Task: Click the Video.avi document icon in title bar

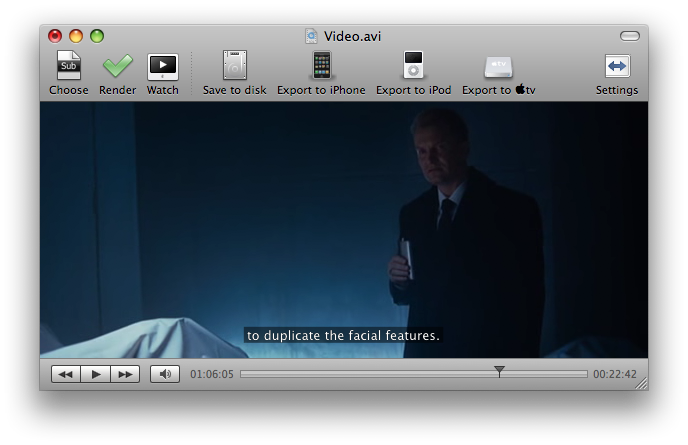Action: (x=312, y=36)
